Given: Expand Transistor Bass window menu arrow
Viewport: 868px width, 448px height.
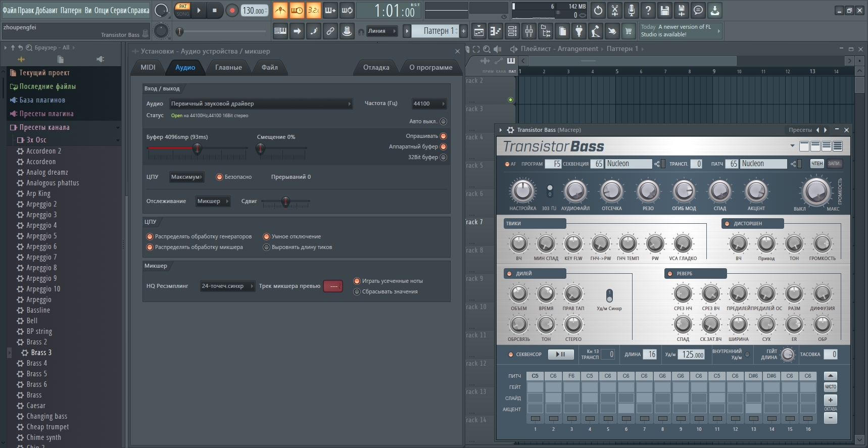Looking at the screenshot, I should click(x=501, y=130).
